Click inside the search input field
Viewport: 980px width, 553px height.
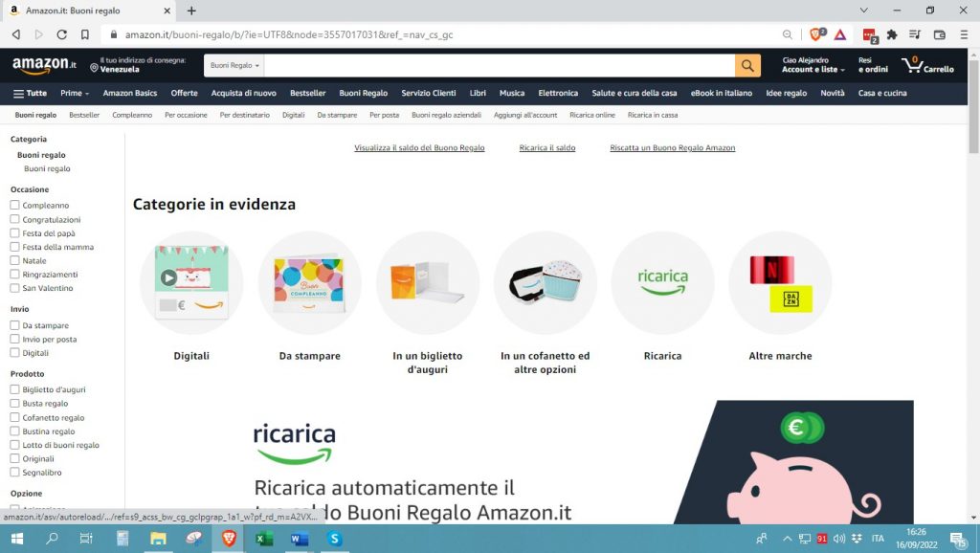pos(498,65)
